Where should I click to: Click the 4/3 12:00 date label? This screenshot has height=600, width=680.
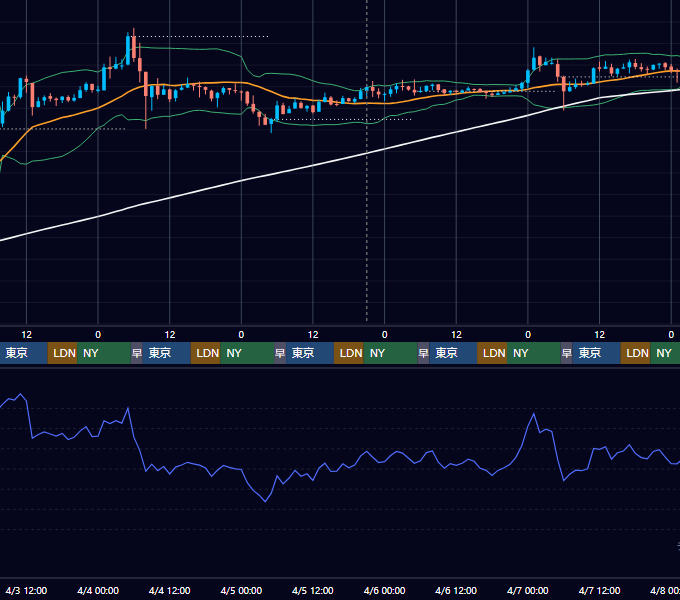tap(26, 590)
